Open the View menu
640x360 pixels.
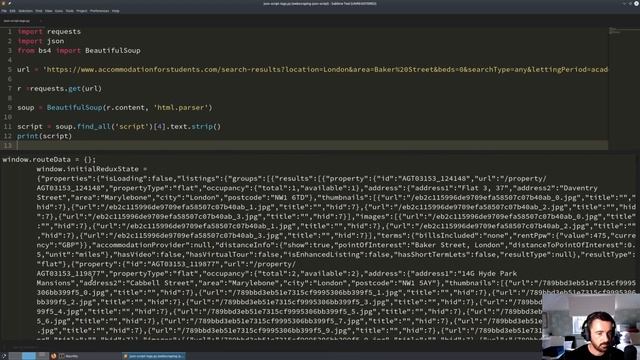pos(49,11)
